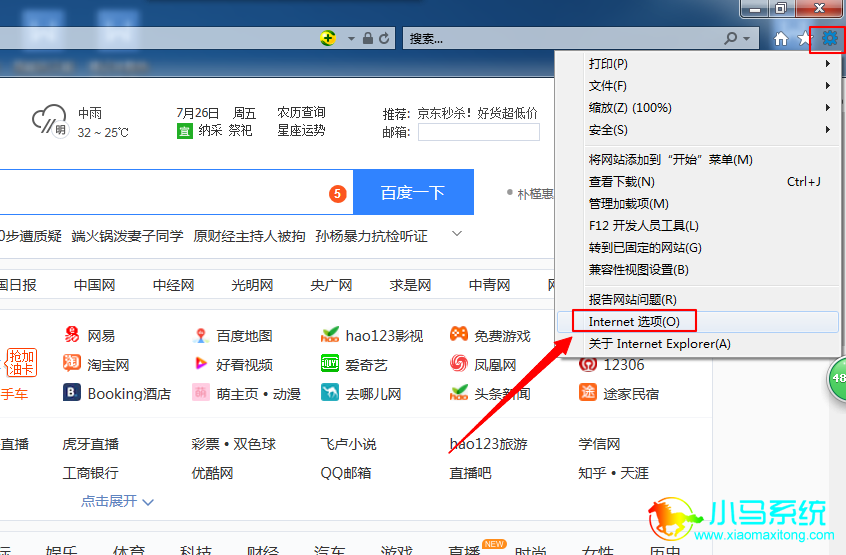Screen dimensions: 846x555
Task: Open search provider dropdown arrow
Action: click(x=747, y=39)
